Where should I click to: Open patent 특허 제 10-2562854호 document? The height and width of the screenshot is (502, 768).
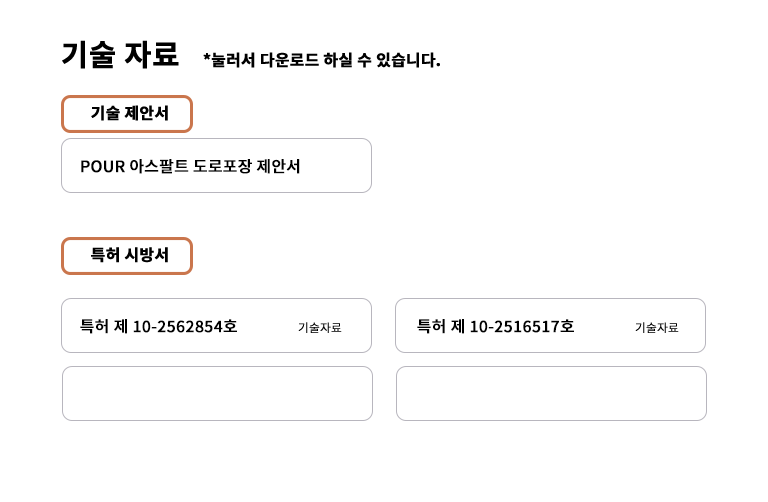coord(158,326)
